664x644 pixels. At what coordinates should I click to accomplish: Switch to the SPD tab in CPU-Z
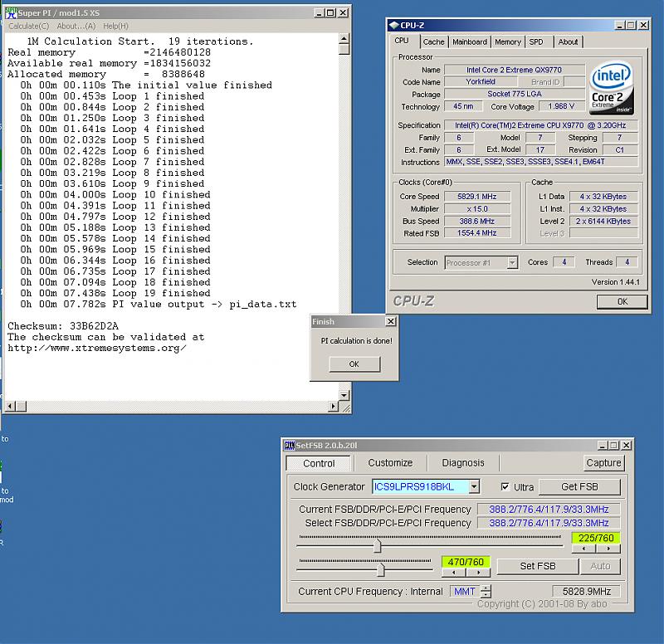[536, 42]
